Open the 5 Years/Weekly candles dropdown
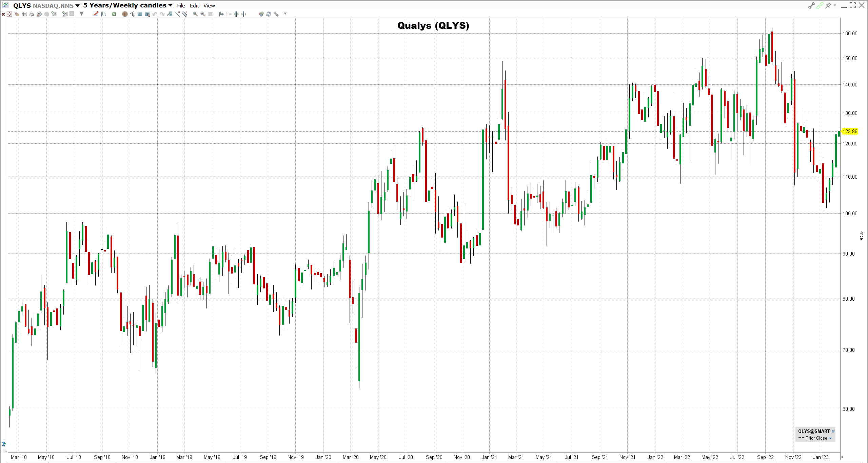The height and width of the screenshot is (463, 868). pyautogui.click(x=170, y=5)
